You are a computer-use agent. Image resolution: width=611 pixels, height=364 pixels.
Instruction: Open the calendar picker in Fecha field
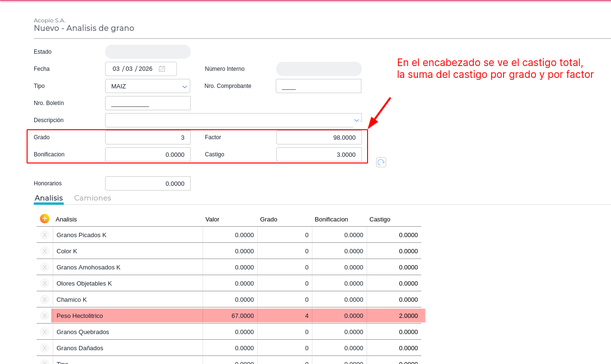click(162, 69)
